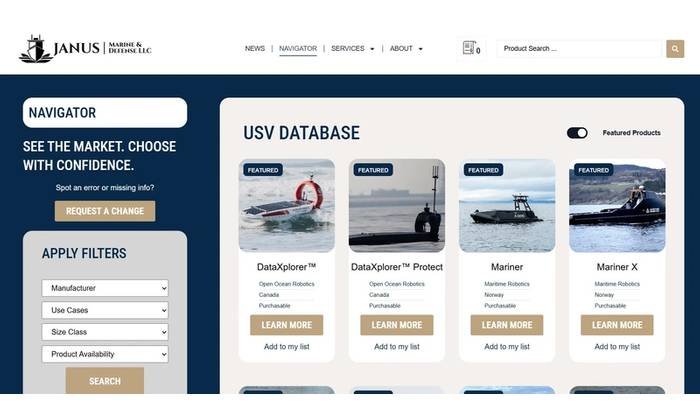700x420 pixels.
Task: Click the Janus Marine & Defense logo
Action: (85, 48)
